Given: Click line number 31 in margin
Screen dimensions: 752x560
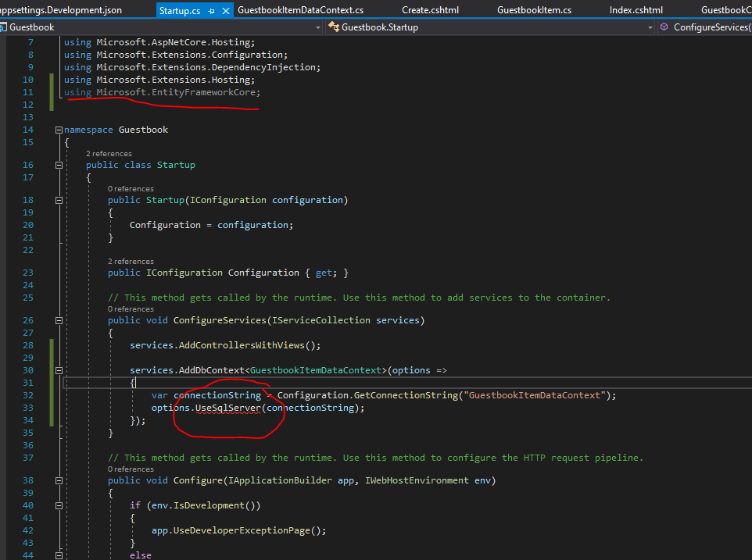Looking at the screenshot, I should click(x=28, y=383).
